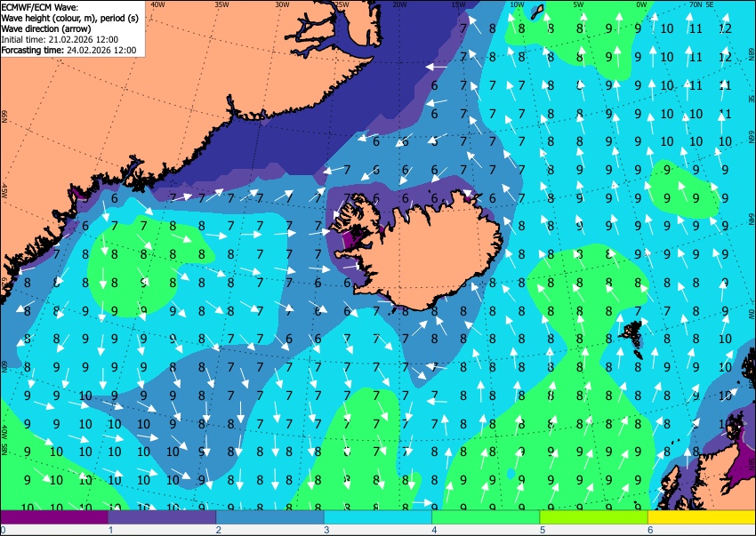Select the dark purple 0–1 m colour bar segment

(54, 517)
